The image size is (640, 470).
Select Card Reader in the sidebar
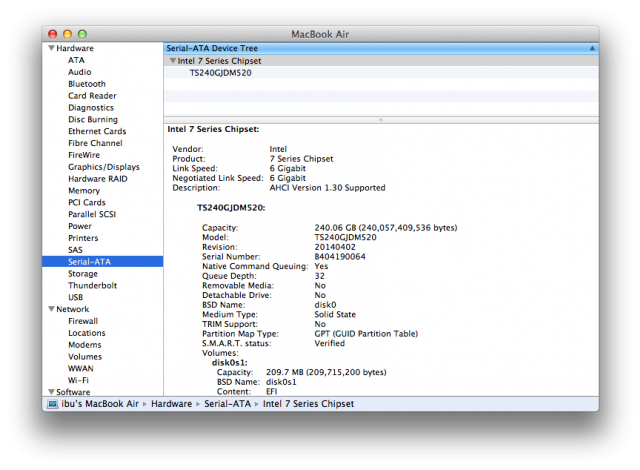[x=92, y=95]
